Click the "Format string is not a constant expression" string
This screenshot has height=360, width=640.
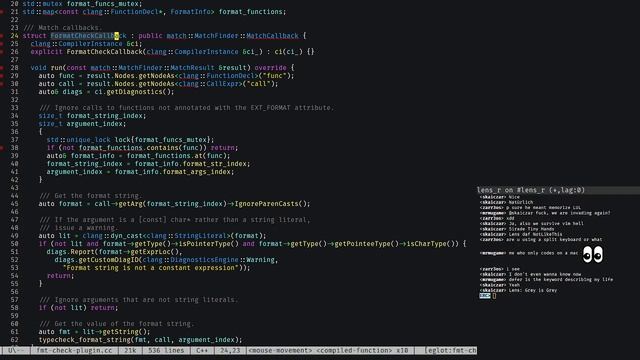coord(152,268)
